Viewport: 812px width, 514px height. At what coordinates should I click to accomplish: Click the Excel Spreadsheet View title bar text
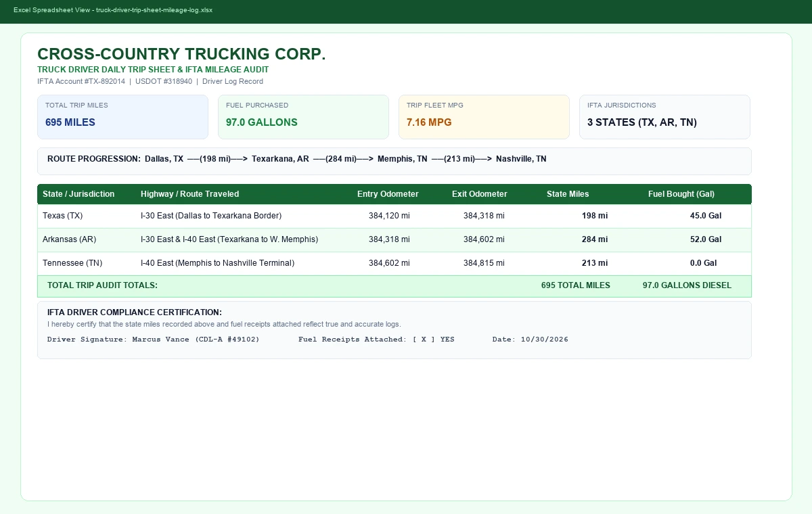point(113,10)
